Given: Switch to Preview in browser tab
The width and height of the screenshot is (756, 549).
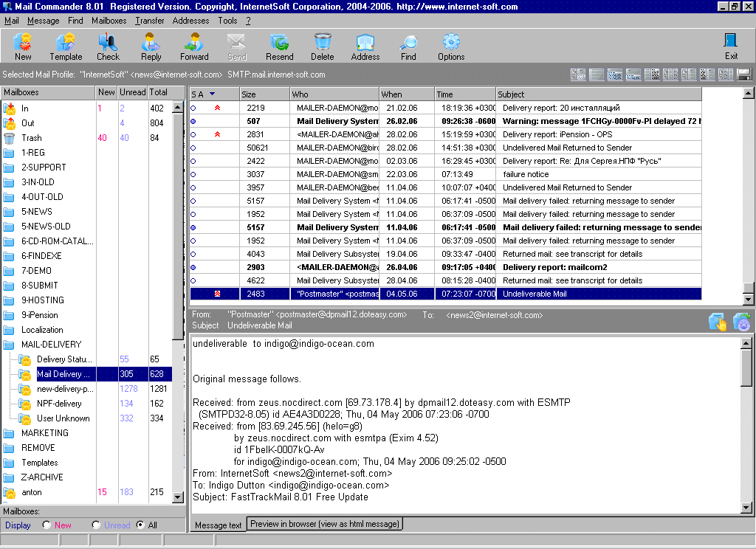Looking at the screenshot, I should point(325,524).
